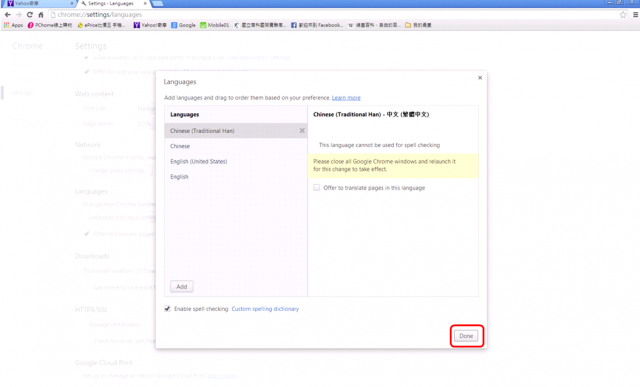The width and height of the screenshot is (640, 387).
Task: Open the Chrome hamburger menu
Action: point(635,15)
